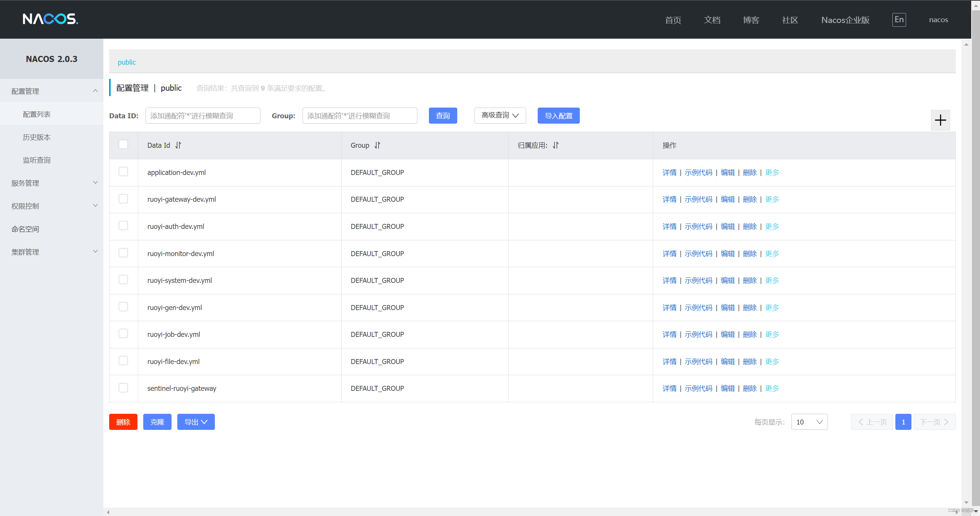This screenshot has height=516, width=980.
Task: Sort by the 归属应用 sort icon
Action: coord(556,145)
